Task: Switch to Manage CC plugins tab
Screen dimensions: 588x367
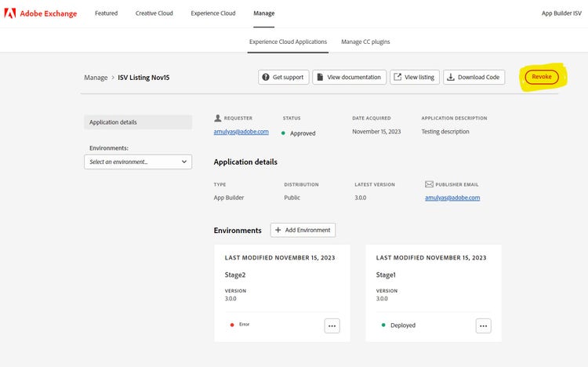Action: (x=365, y=42)
